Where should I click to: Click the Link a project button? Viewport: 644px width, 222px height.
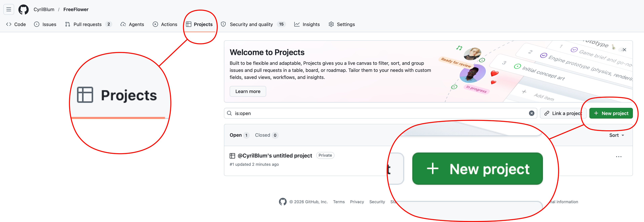pos(563,113)
